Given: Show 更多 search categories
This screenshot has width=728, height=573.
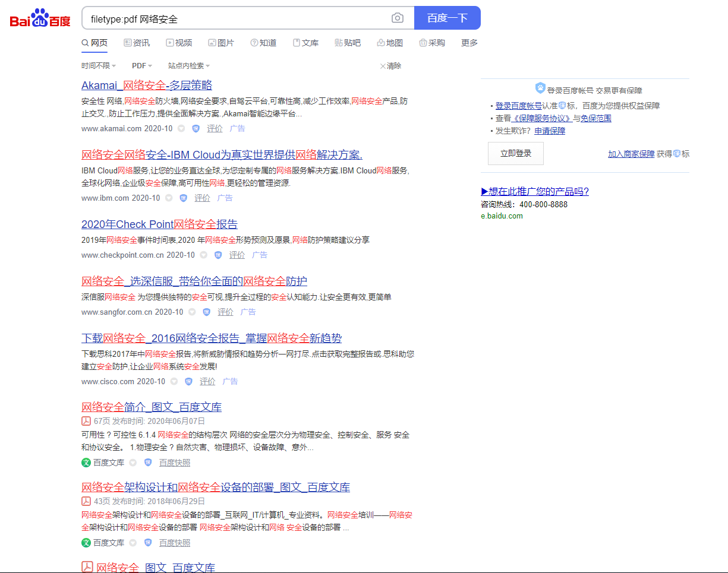Looking at the screenshot, I should [469, 43].
